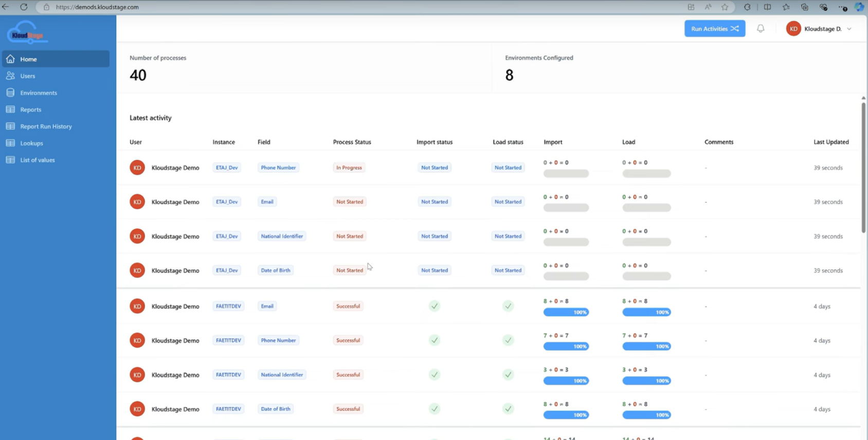Click the In Progress status badge
Viewport: 868px width, 440px height.
(349, 168)
